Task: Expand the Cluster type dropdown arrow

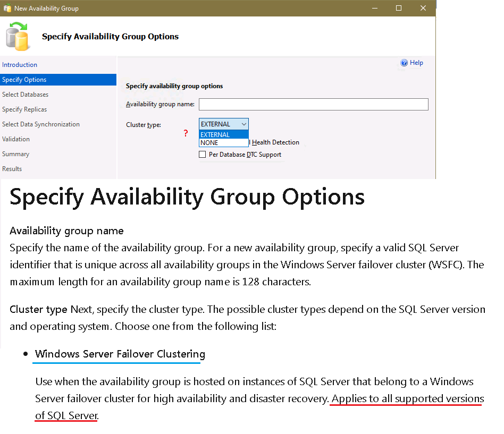Action: pyautogui.click(x=244, y=124)
